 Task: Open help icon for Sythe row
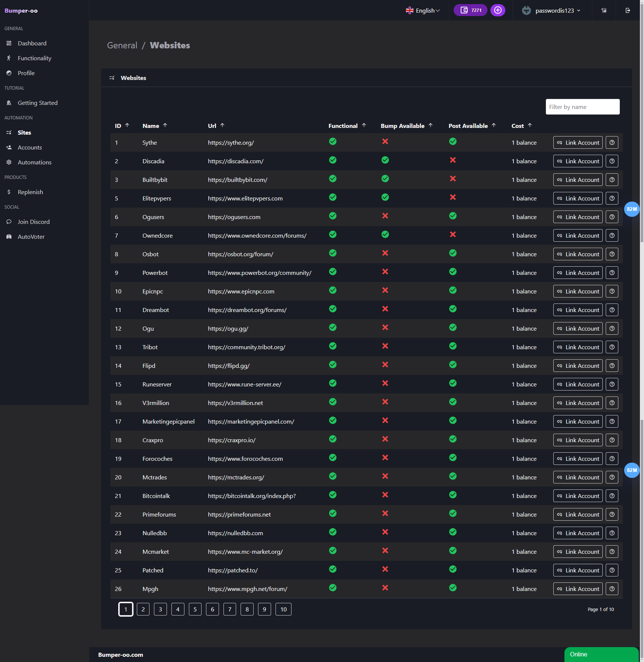(612, 142)
